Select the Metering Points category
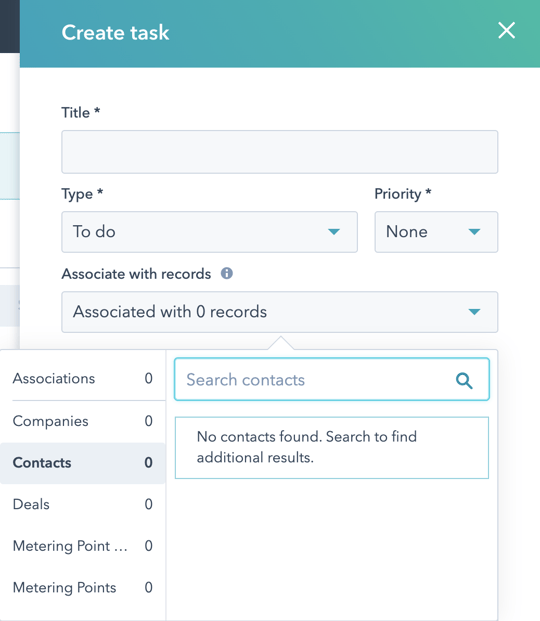540x621 pixels. pos(82,588)
